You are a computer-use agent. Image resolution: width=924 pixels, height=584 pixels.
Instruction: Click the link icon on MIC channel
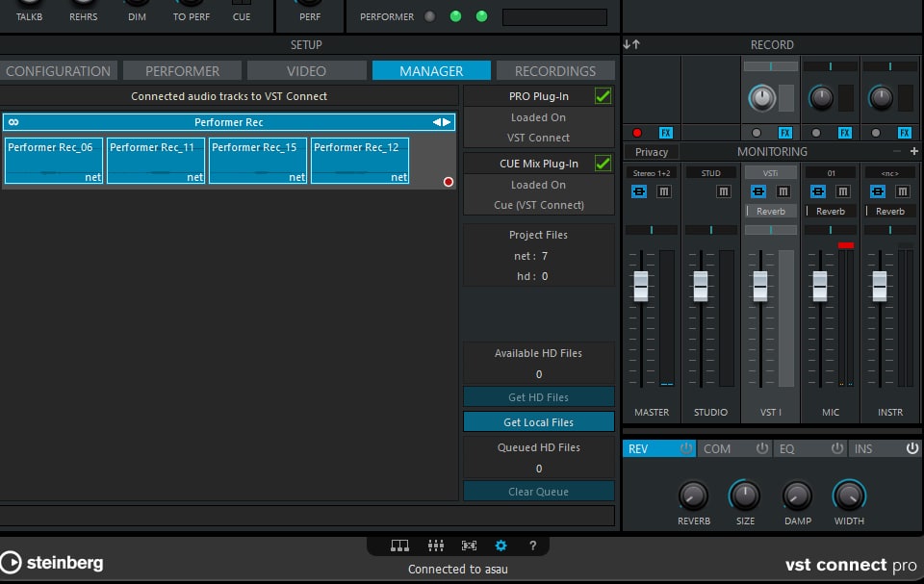(x=818, y=191)
